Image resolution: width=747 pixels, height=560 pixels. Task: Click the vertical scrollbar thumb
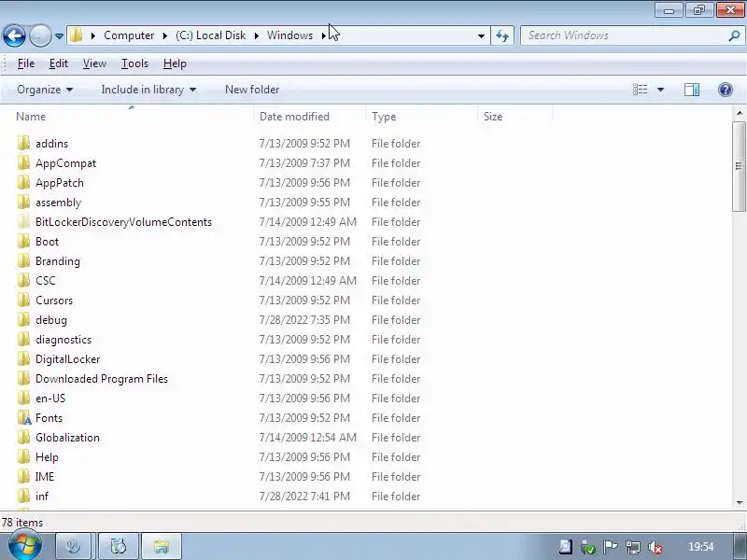pyautogui.click(x=739, y=166)
